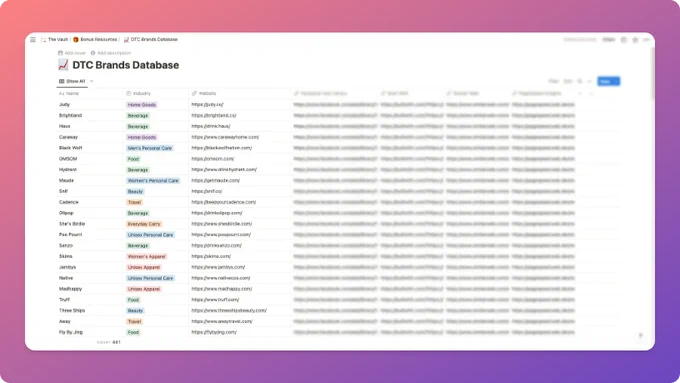Click the Add cover image icon

[60, 53]
